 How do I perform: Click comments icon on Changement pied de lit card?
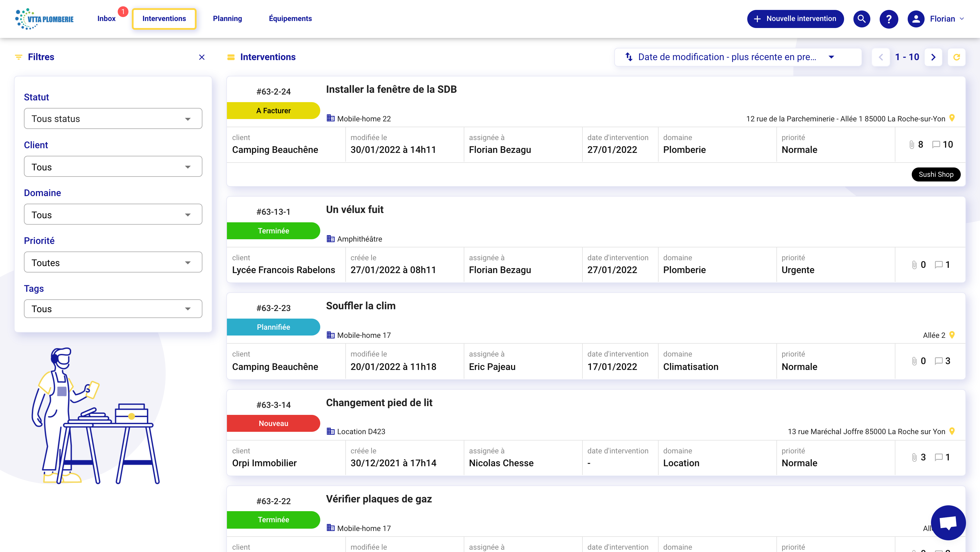[939, 457]
